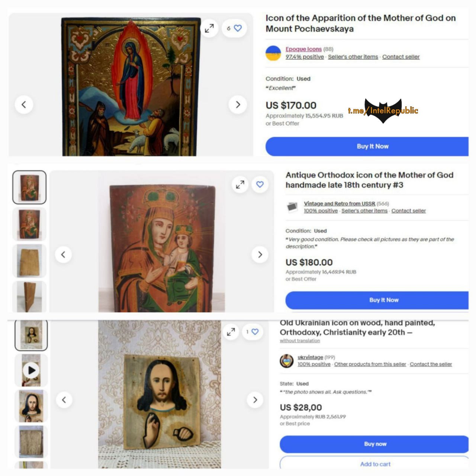The image size is (476, 476).
Task: Expand the Old Ukrainian icon photo
Action: coord(231,332)
